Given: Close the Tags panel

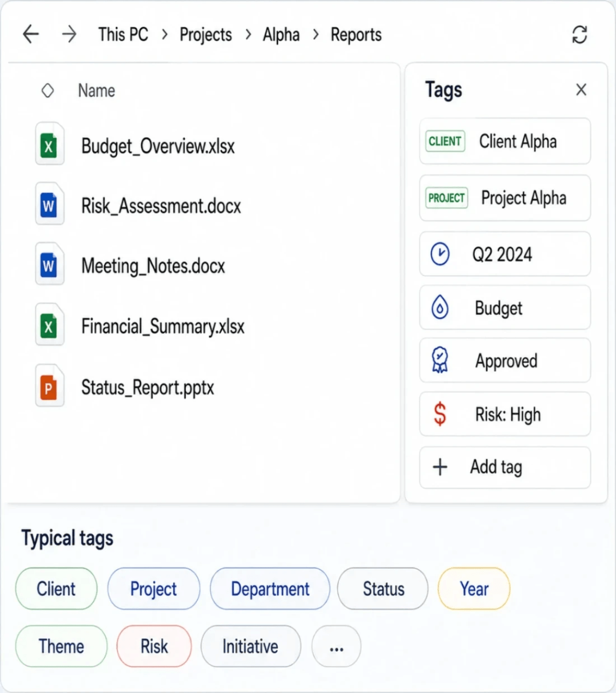Looking at the screenshot, I should (x=581, y=90).
